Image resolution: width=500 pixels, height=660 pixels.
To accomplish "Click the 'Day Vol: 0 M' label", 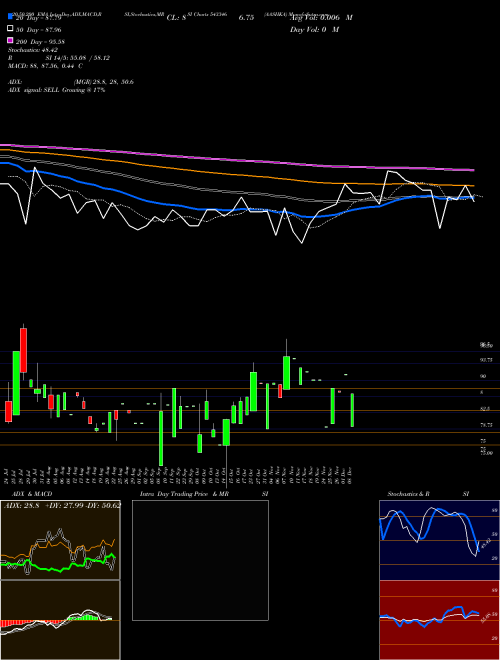I will (x=314, y=29).
